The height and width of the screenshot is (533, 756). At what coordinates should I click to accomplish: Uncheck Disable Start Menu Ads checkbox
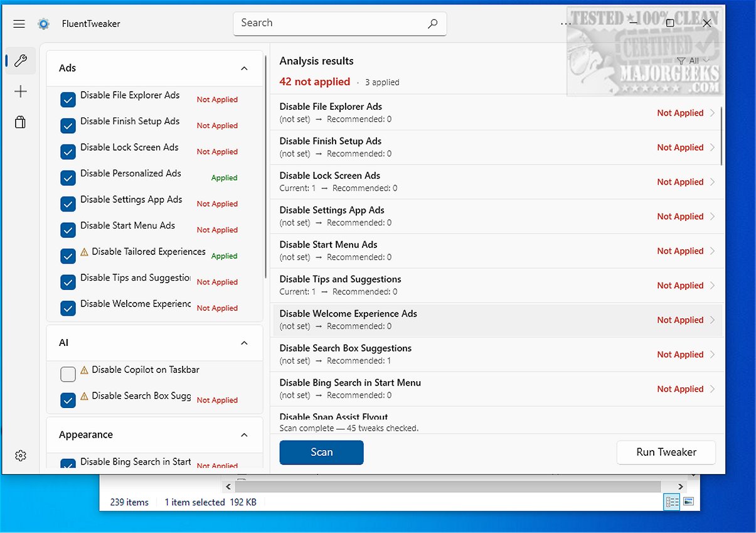point(68,230)
